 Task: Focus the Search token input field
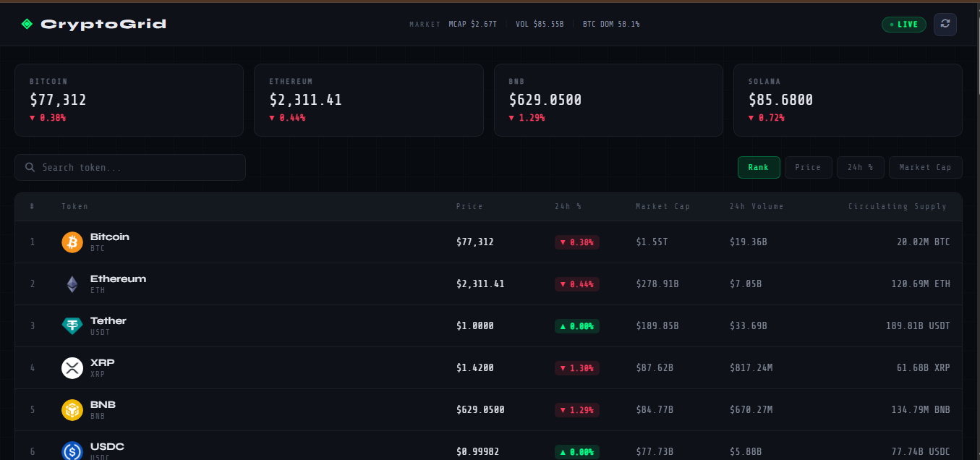(130, 167)
